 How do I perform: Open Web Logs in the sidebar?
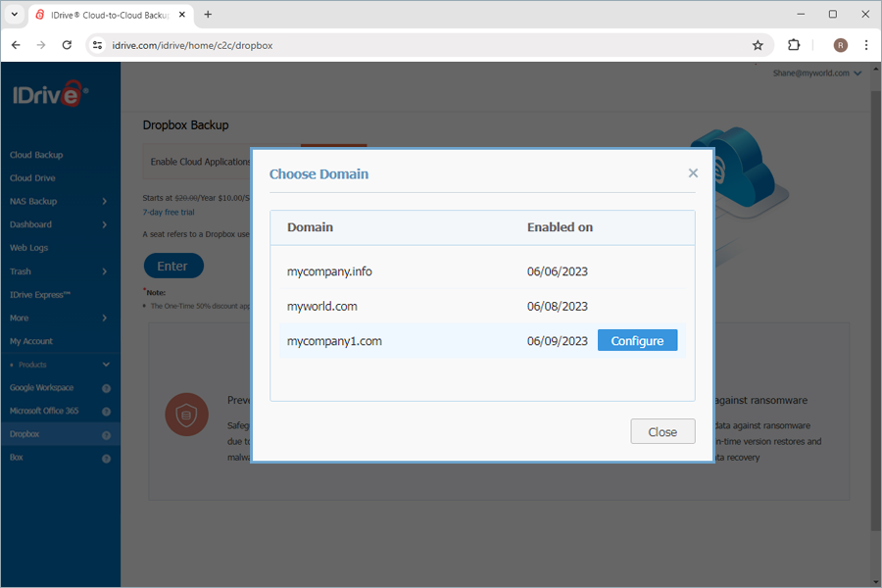coord(28,248)
